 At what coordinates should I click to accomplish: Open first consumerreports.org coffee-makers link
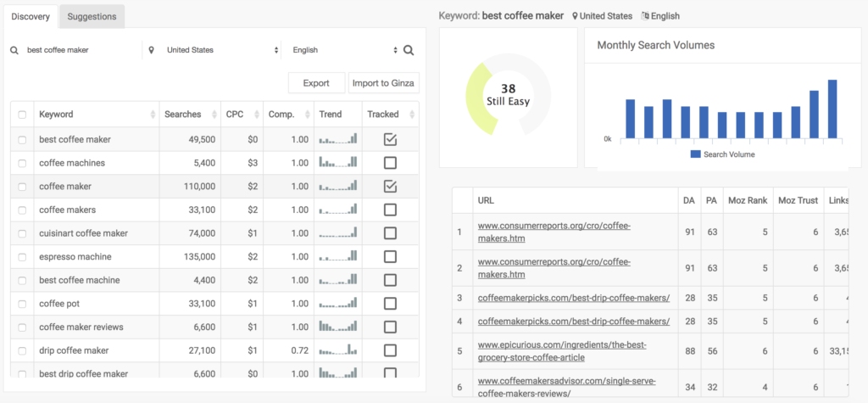click(x=554, y=232)
